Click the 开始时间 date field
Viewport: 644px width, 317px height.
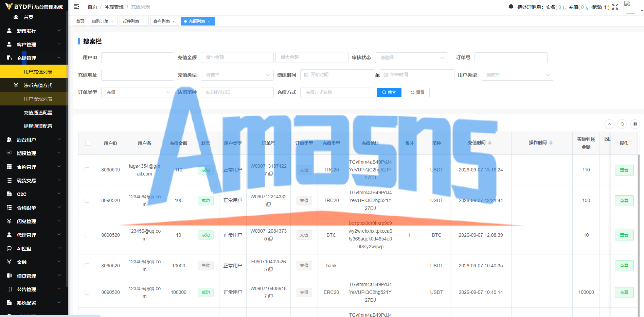pos(337,74)
